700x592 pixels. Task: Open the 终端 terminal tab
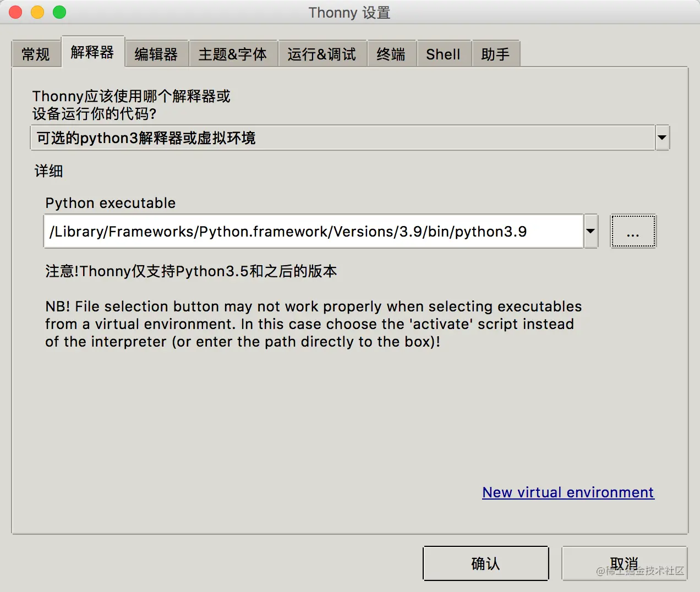[391, 54]
